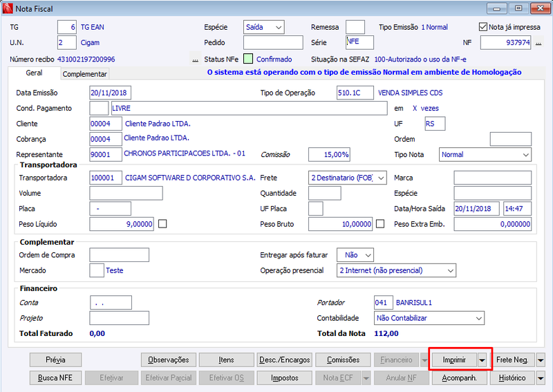Click the Pedido field
Screen dimensions: 553x392
[273, 43]
